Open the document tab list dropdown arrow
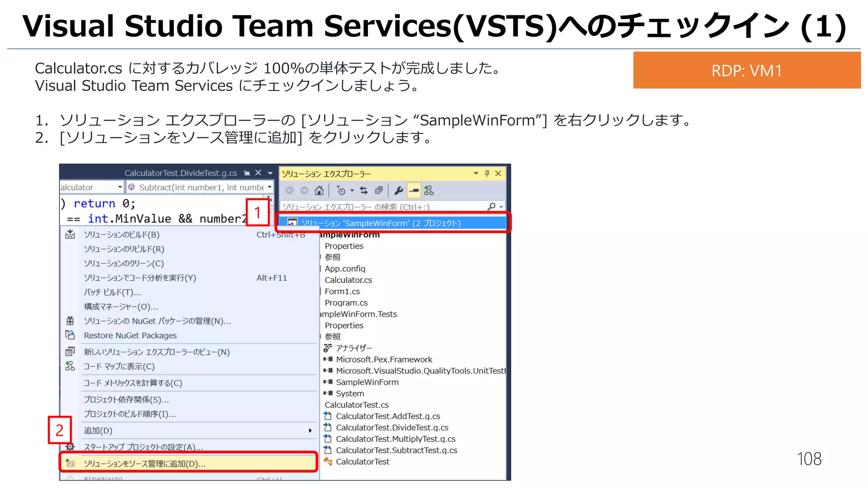868x488 pixels. click(x=270, y=173)
